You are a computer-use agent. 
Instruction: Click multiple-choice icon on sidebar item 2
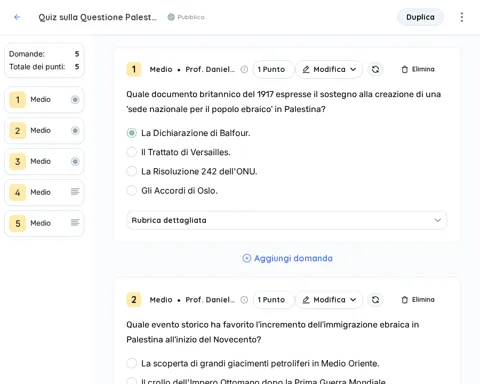(x=75, y=130)
